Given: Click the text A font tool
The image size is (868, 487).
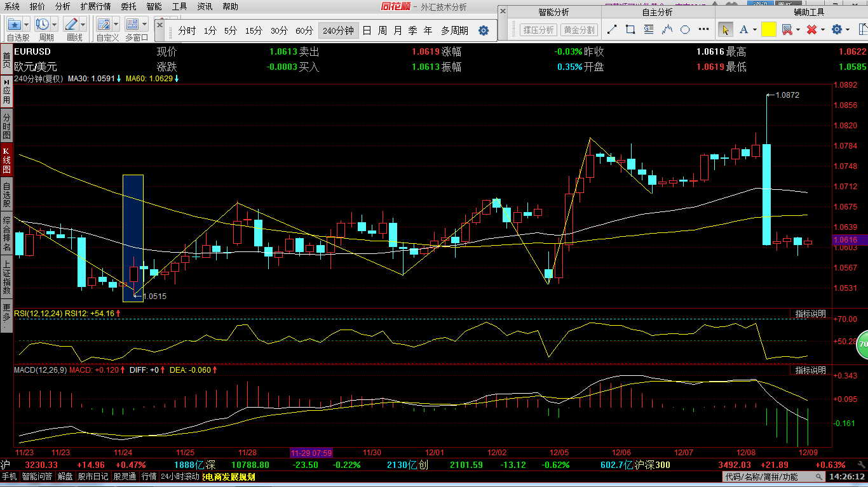Looking at the screenshot, I should click(743, 30).
